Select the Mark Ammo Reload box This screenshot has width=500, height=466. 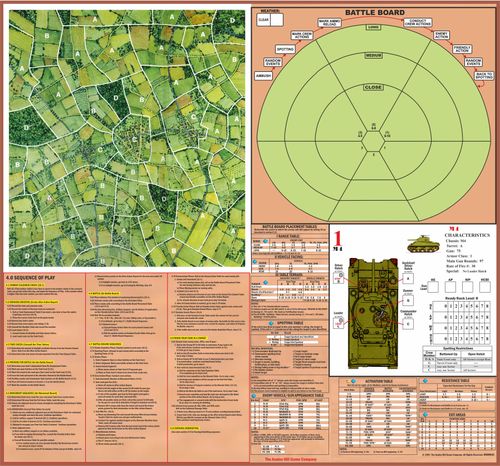(x=329, y=23)
